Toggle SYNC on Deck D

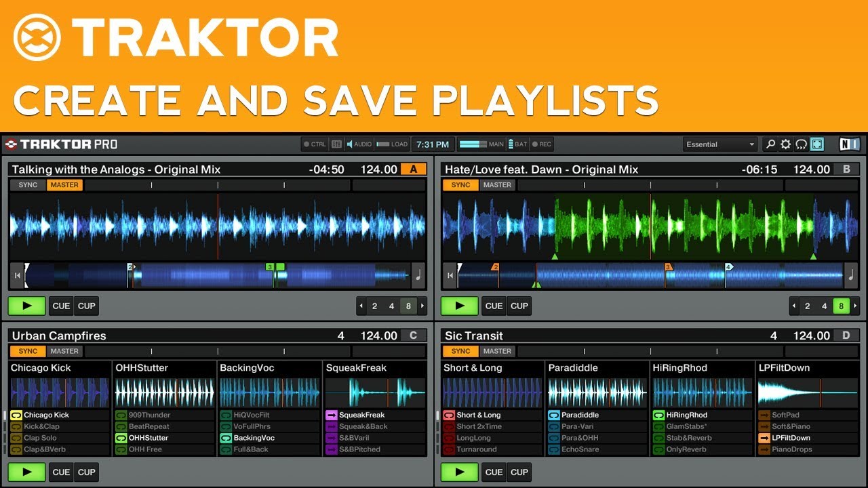(x=460, y=351)
